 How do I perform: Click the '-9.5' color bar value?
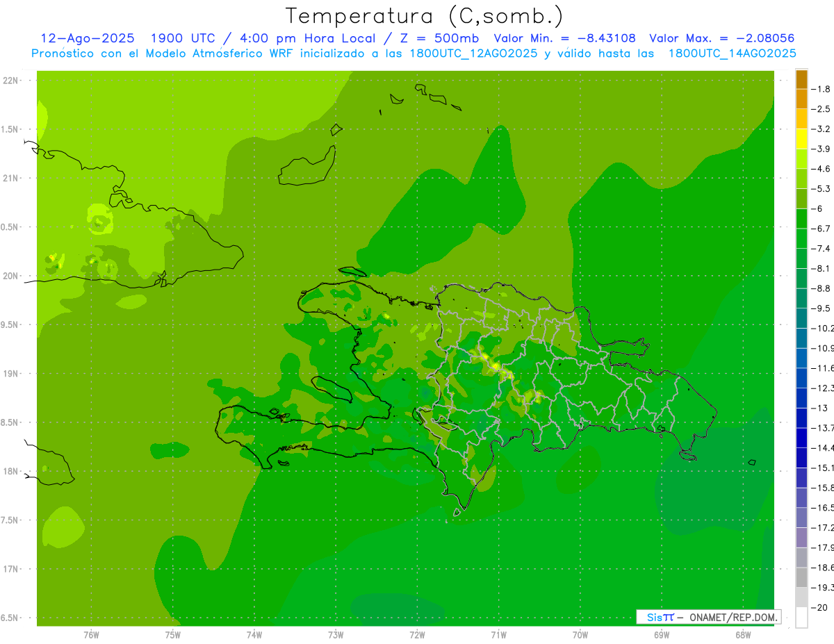point(821,308)
